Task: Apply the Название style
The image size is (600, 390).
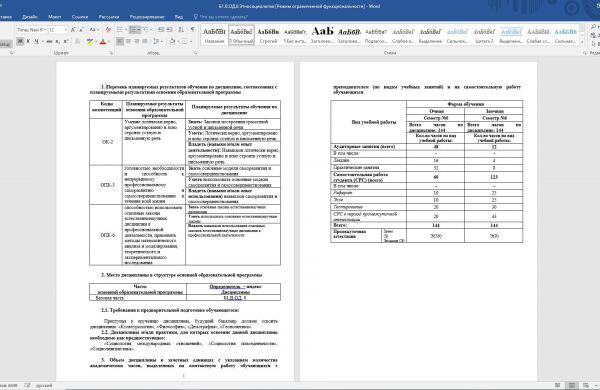Action: point(215,35)
